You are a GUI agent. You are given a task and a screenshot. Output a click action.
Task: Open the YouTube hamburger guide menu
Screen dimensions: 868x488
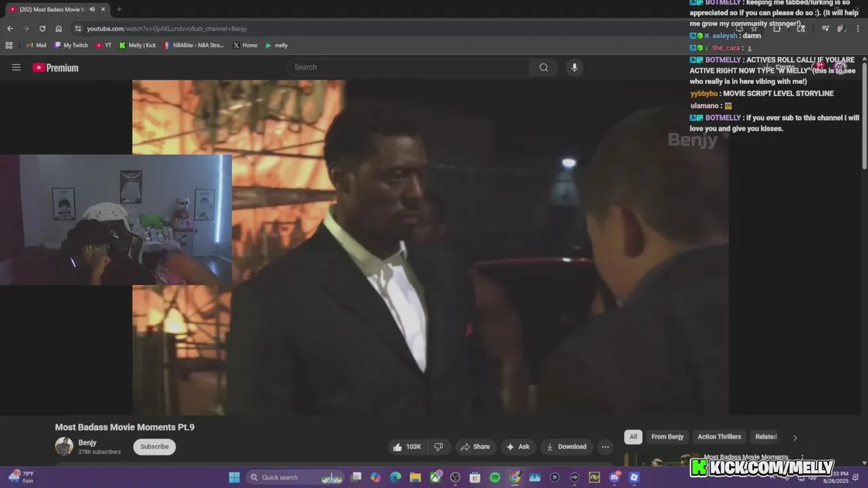point(16,67)
